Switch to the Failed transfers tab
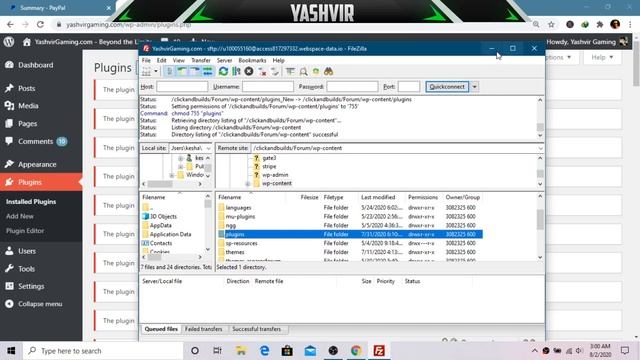This screenshot has height=360, width=640. pyautogui.click(x=203, y=329)
